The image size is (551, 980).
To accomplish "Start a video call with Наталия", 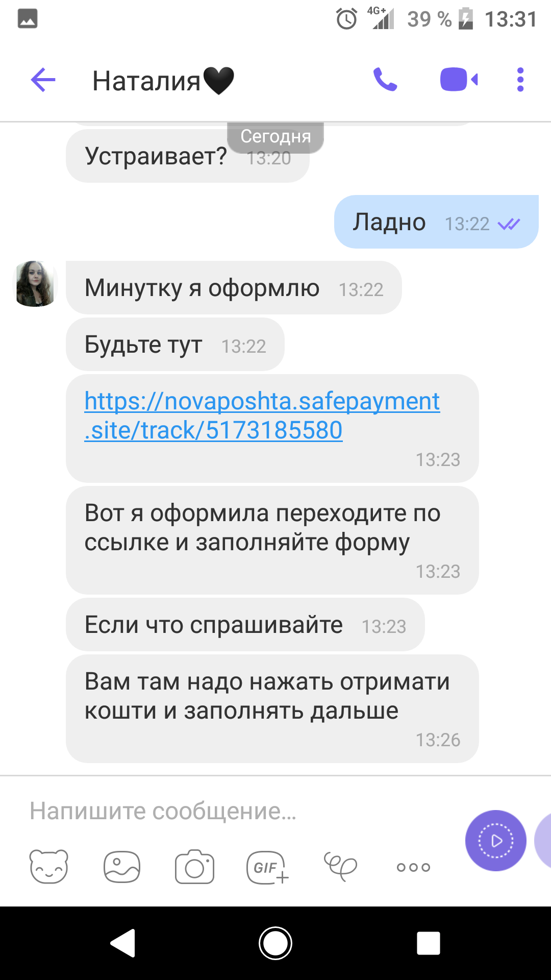I will [459, 80].
